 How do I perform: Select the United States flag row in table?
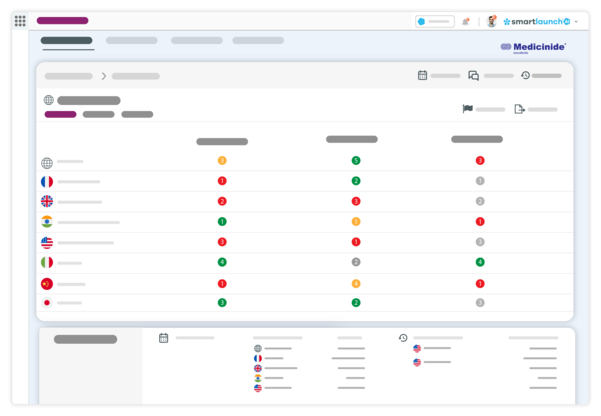(47, 243)
